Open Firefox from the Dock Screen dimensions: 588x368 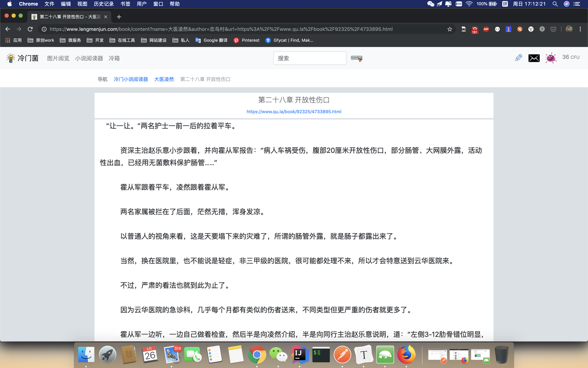coord(406,355)
